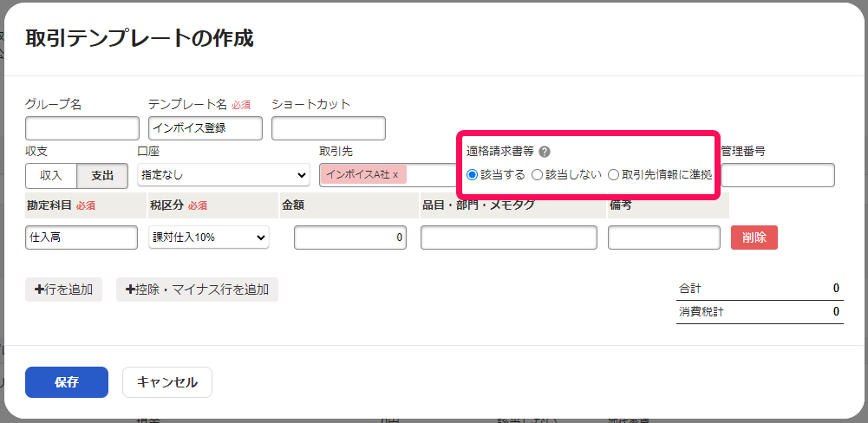Screen dimensions: 868x423
Task: Click the 取引テンプレートの作成 dialog title
Action: click(140, 39)
